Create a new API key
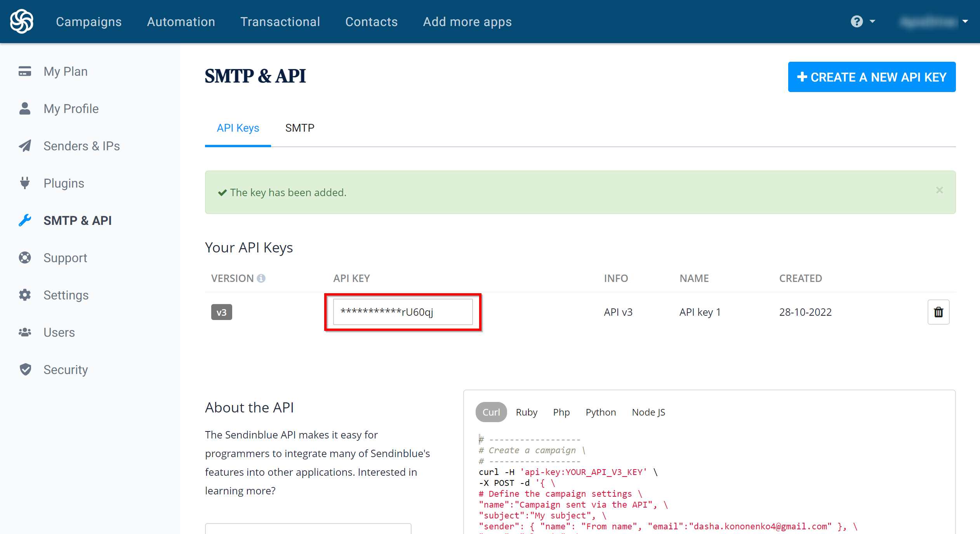 [x=872, y=77]
